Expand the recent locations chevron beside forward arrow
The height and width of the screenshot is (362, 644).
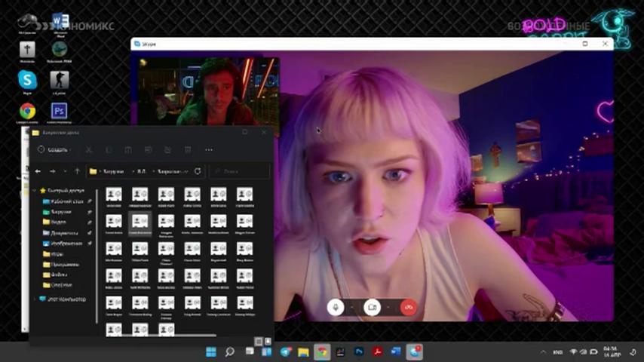tap(65, 171)
